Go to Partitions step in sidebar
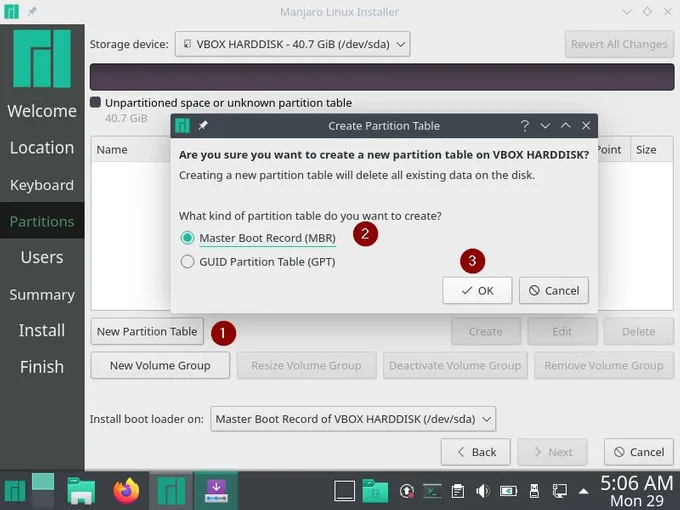Viewport: 680px width, 510px height. (42, 221)
